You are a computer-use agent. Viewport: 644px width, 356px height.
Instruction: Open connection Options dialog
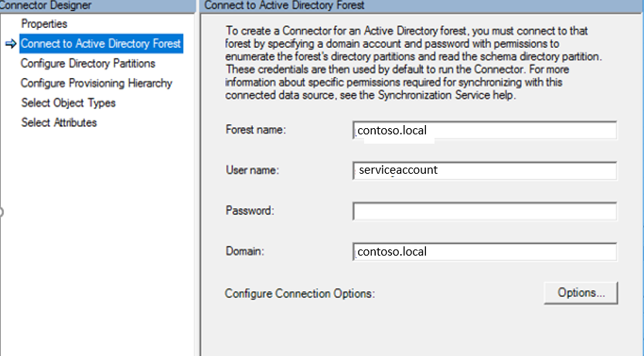581,293
